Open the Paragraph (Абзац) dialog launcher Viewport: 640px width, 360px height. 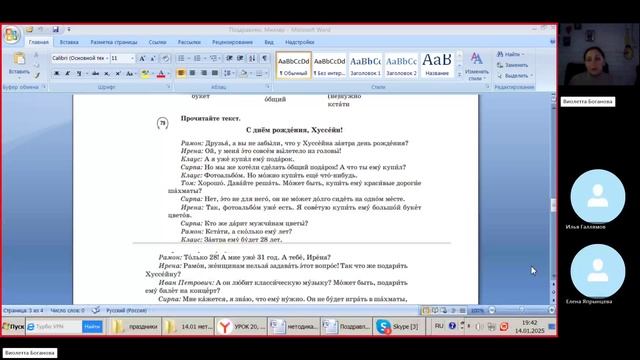click(268, 87)
